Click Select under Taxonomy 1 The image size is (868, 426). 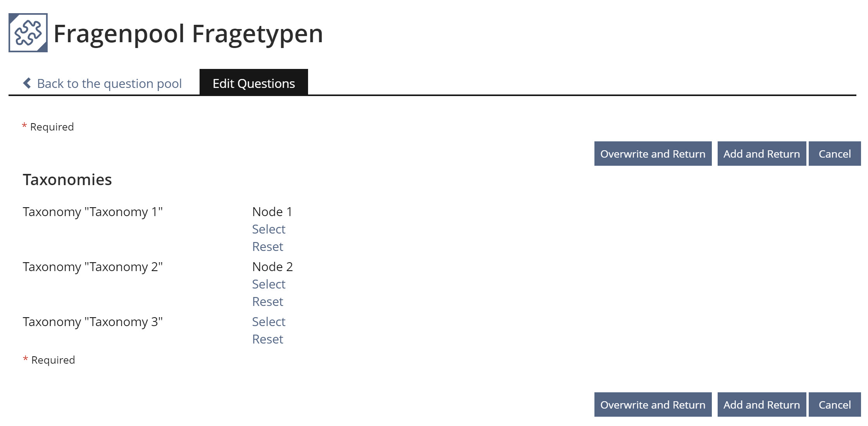[269, 229]
